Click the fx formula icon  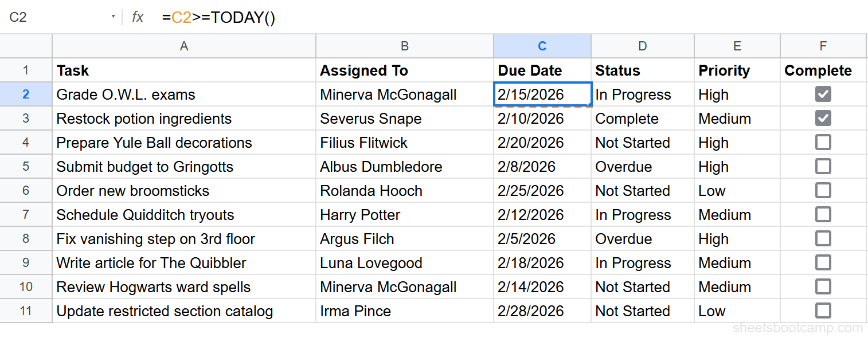coord(138,17)
